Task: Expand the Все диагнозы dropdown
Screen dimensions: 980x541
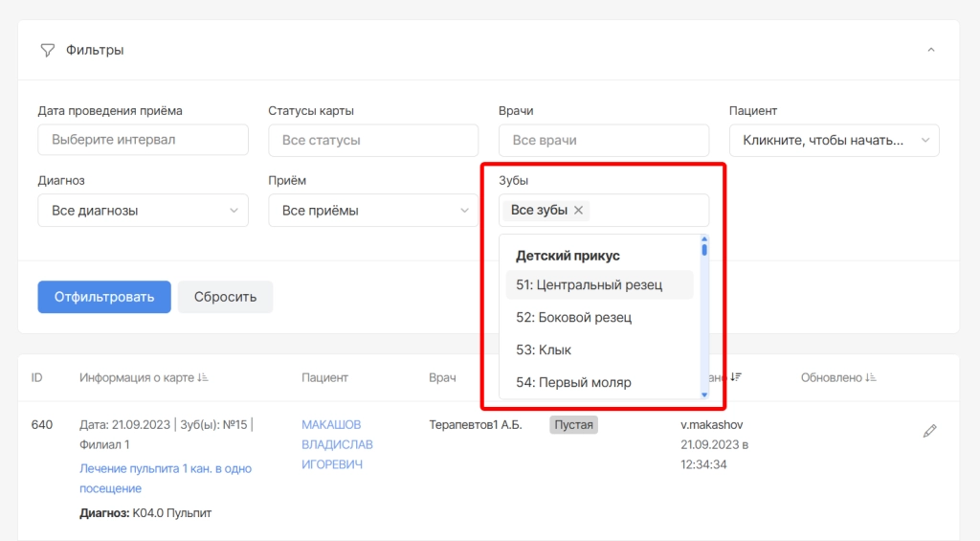Action: 144,210
